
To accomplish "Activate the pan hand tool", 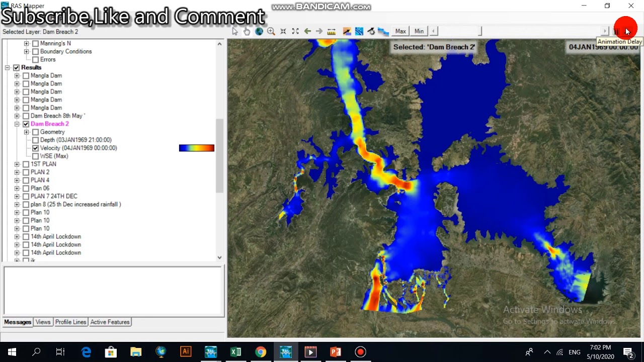I will coord(247,31).
